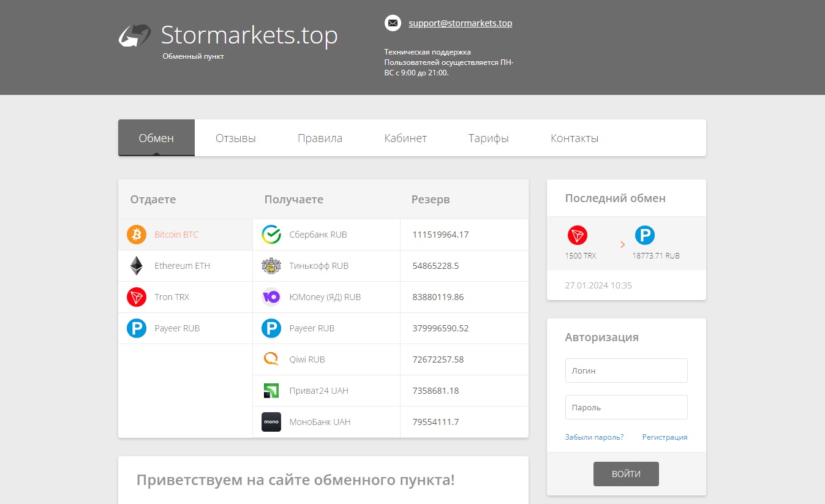The image size is (825, 504).
Task: Click support@stormarkets.top email link
Action: point(461,23)
